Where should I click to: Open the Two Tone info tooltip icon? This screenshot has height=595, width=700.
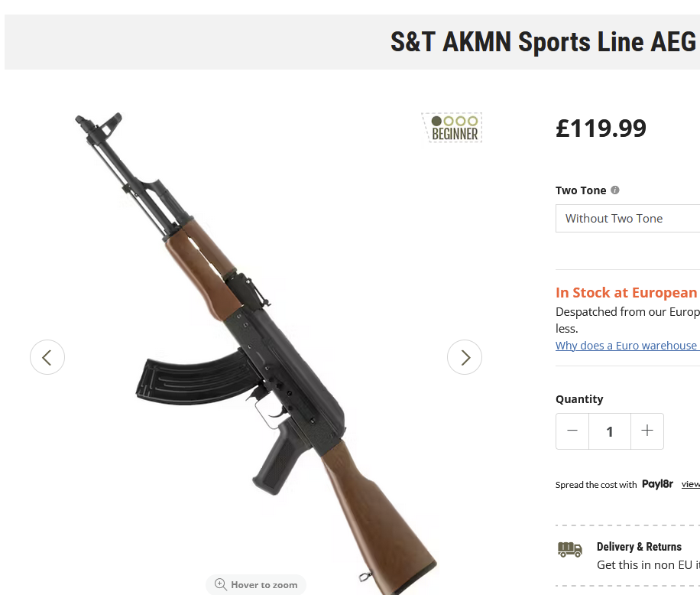(x=615, y=190)
